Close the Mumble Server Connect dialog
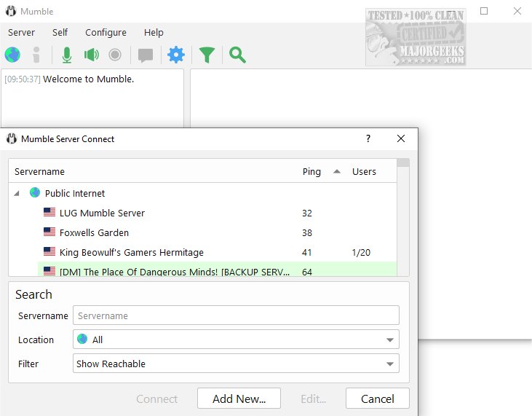Image resolution: width=532 pixels, height=416 pixels. pos(401,138)
